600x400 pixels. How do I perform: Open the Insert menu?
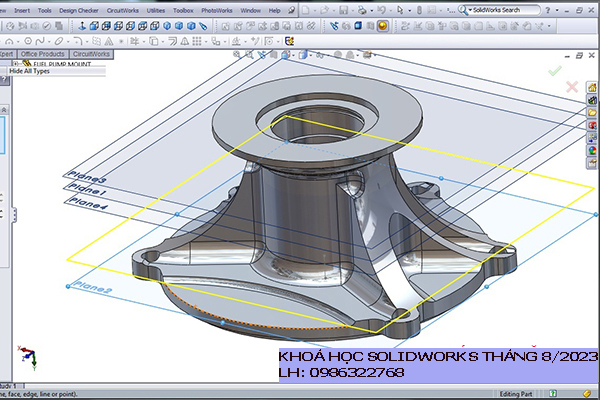point(22,10)
